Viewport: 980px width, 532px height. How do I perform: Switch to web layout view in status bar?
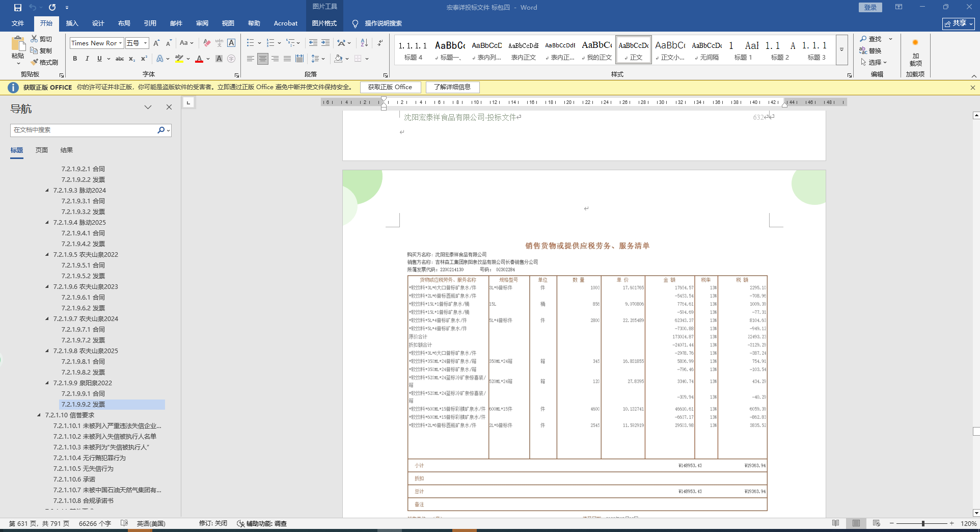[x=877, y=523]
